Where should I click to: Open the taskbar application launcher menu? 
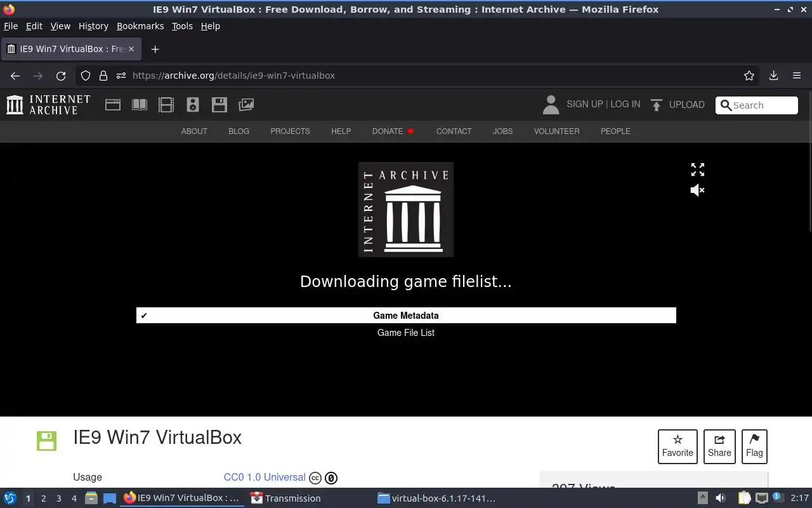pyautogui.click(x=10, y=498)
